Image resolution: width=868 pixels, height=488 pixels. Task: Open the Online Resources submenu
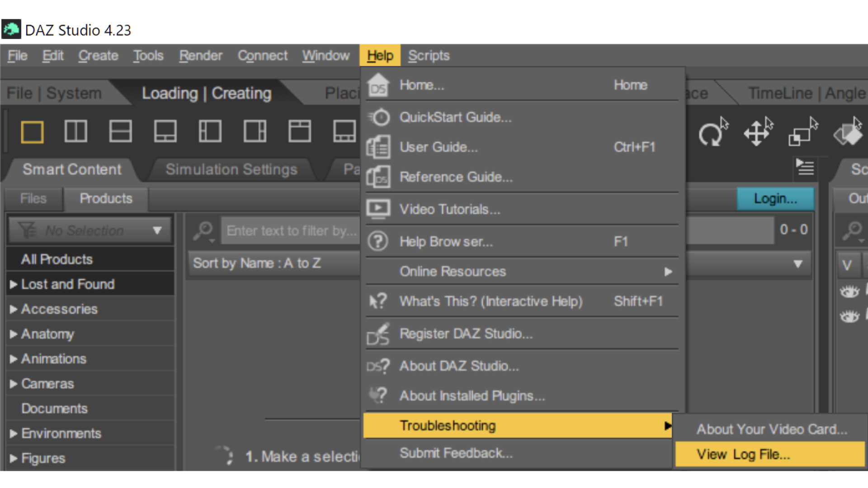tap(522, 272)
